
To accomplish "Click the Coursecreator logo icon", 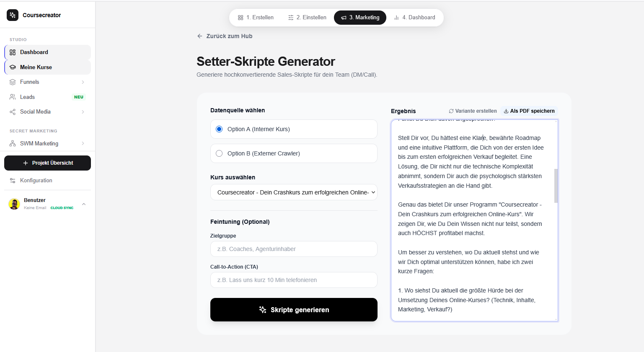I will pos(13,15).
